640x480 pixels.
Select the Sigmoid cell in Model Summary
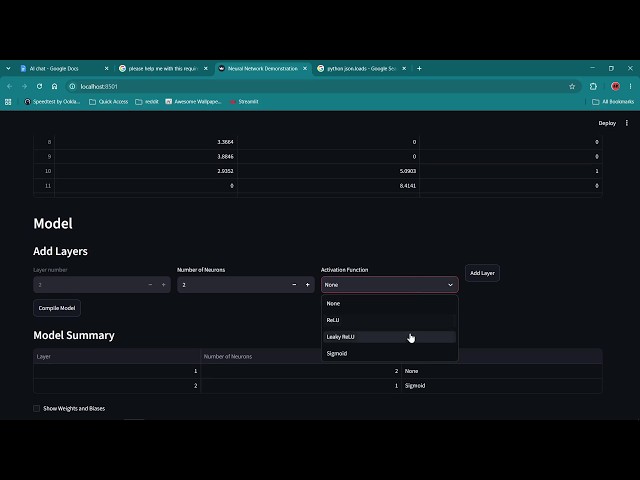(502, 386)
